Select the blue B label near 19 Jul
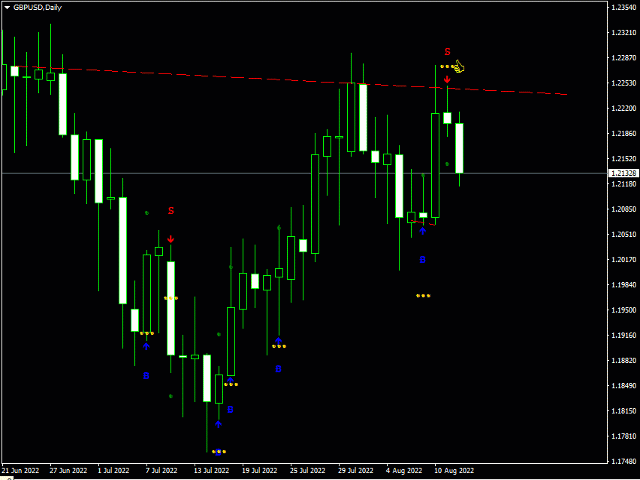Screen dimensions: 640x480 (278, 369)
